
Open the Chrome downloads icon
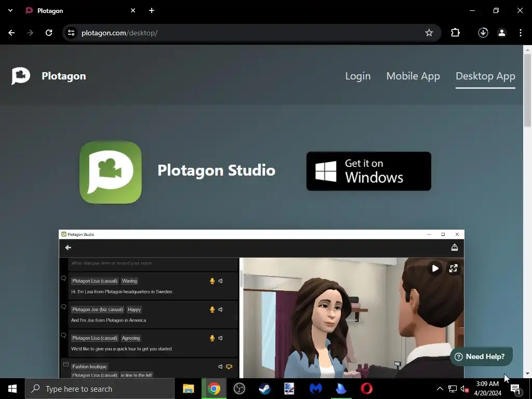(483, 33)
